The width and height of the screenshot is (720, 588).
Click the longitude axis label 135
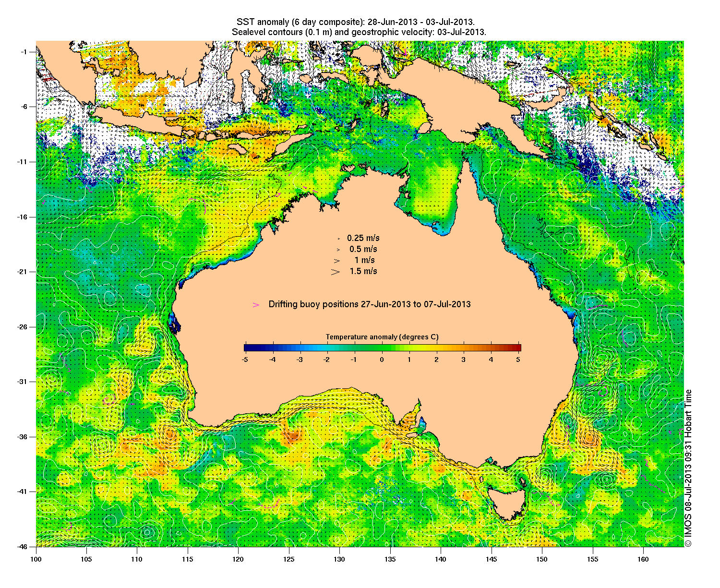coord(390,559)
